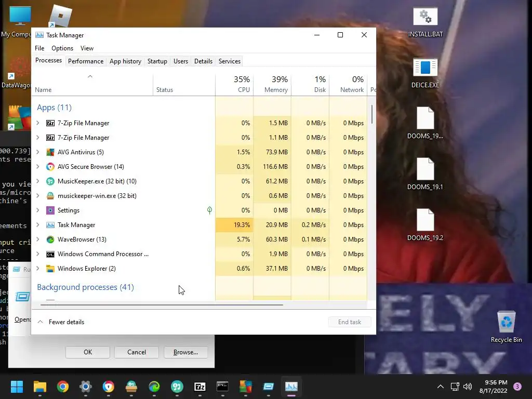The height and width of the screenshot is (399, 532).
Task: Switch to the App history tab
Action: pos(125,61)
